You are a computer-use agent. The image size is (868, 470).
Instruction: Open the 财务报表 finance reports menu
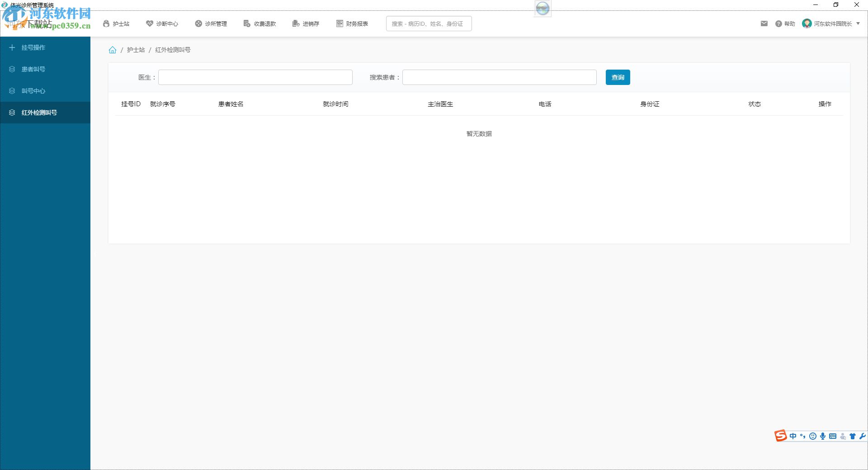coord(352,23)
